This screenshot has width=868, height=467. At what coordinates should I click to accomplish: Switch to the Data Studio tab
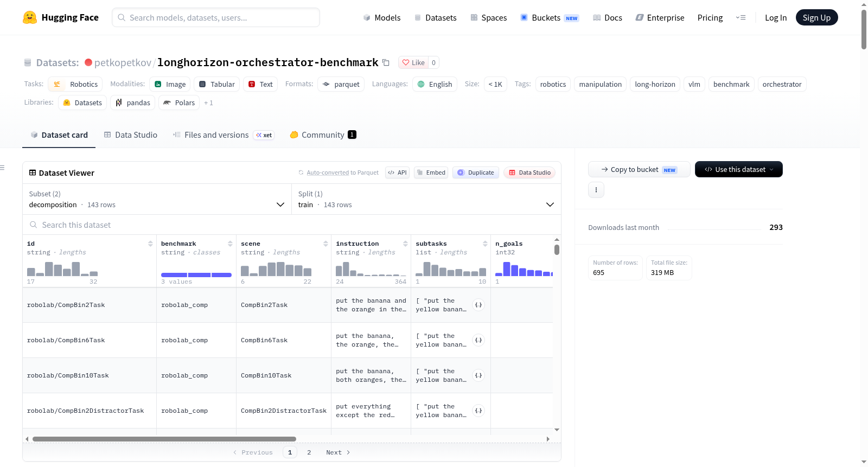(130, 135)
